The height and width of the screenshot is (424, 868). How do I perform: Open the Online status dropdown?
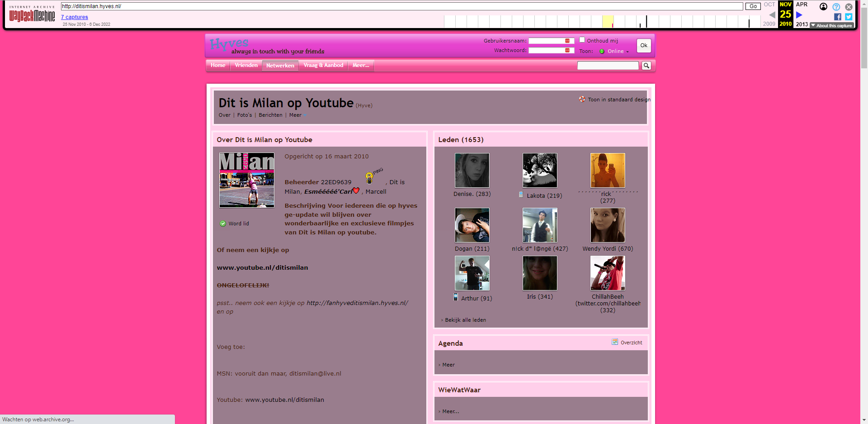coord(614,52)
